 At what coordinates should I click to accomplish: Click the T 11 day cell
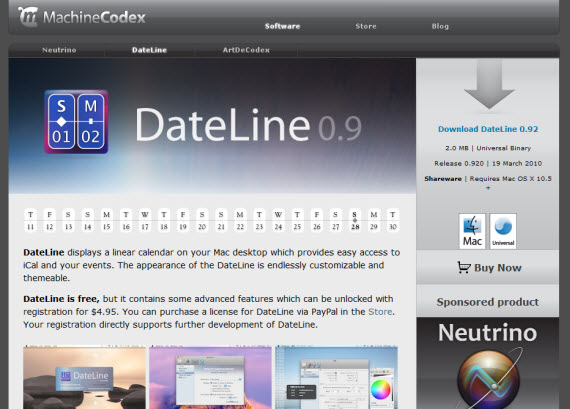click(x=31, y=220)
